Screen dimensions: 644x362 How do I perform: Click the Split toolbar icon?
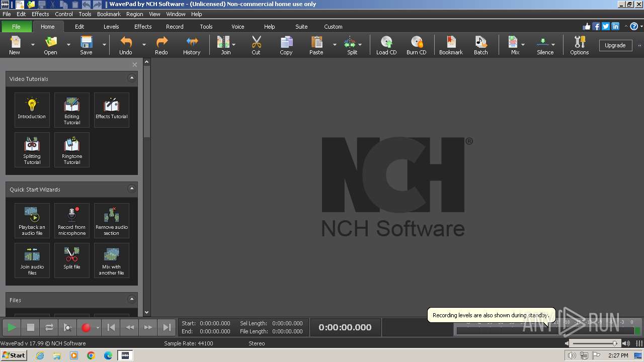[350, 45]
